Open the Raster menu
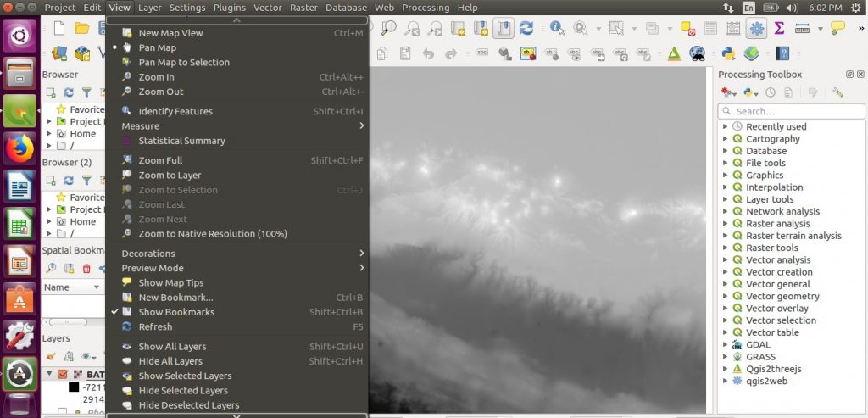Screen dimensions: 868x418 [x=304, y=8]
